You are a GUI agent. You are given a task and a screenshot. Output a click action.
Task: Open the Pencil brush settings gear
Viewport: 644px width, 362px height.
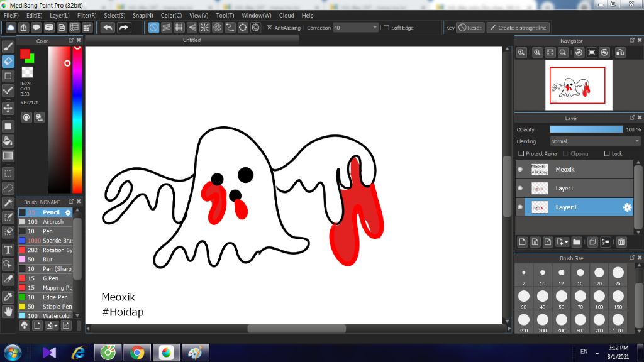(68, 212)
